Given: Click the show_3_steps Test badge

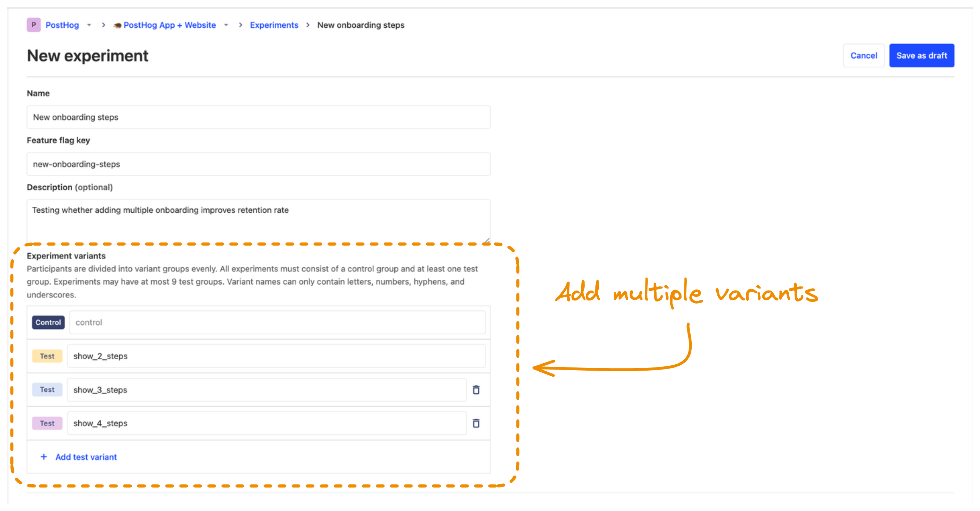Looking at the screenshot, I should (x=45, y=390).
